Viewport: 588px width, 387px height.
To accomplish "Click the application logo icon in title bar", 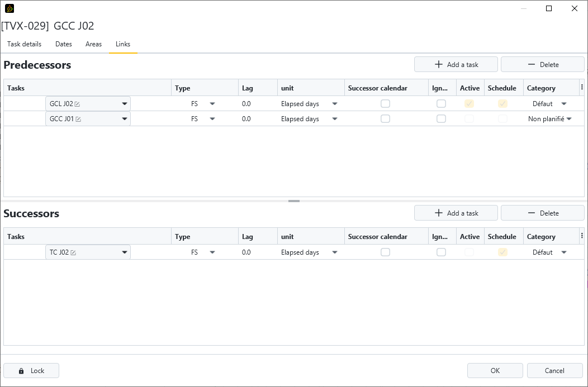I will (10, 8).
